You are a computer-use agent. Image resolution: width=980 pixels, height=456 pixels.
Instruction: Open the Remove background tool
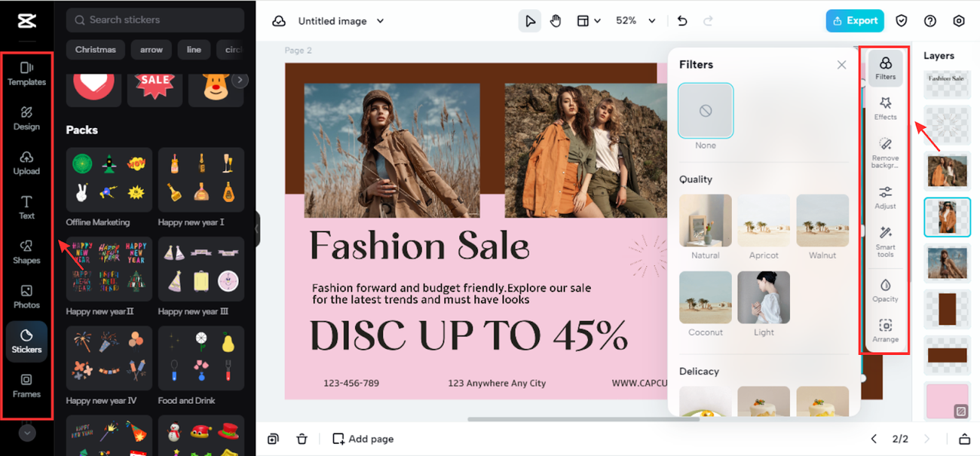pos(886,153)
